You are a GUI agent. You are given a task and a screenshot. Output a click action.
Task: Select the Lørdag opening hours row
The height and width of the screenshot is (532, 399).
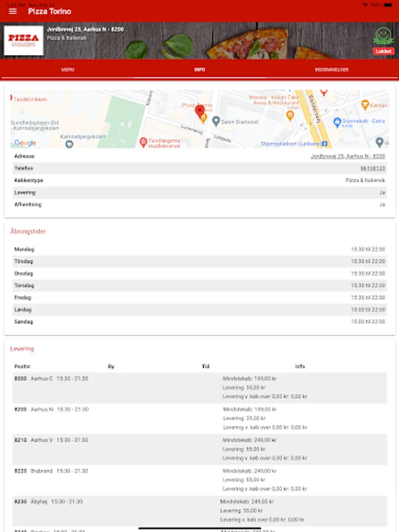click(x=200, y=309)
